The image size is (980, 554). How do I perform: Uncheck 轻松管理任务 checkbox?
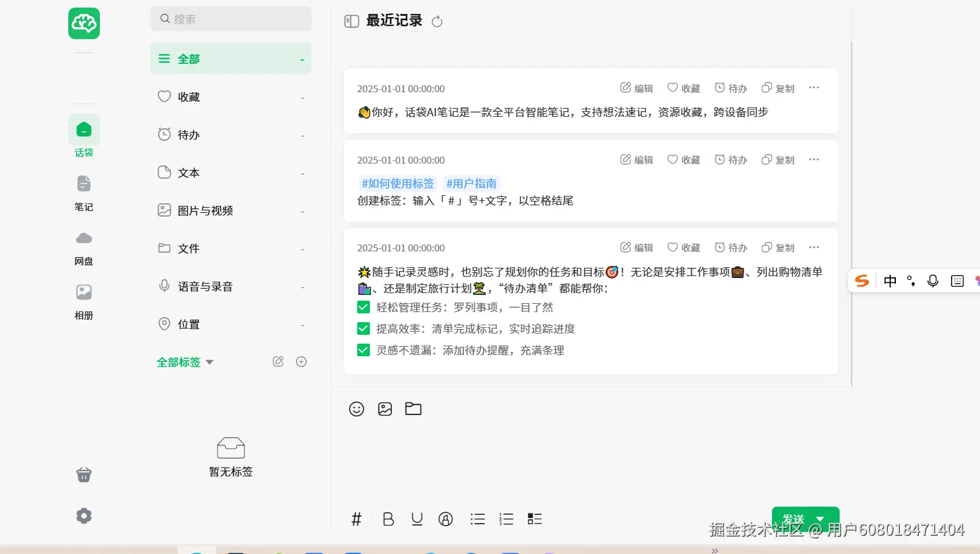[x=364, y=308]
